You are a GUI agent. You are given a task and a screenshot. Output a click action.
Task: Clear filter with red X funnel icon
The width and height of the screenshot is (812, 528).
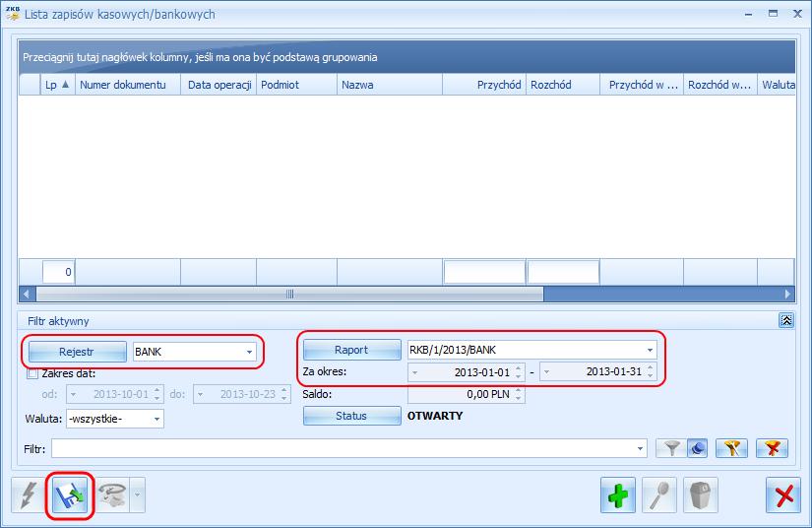[x=772, y=448]
